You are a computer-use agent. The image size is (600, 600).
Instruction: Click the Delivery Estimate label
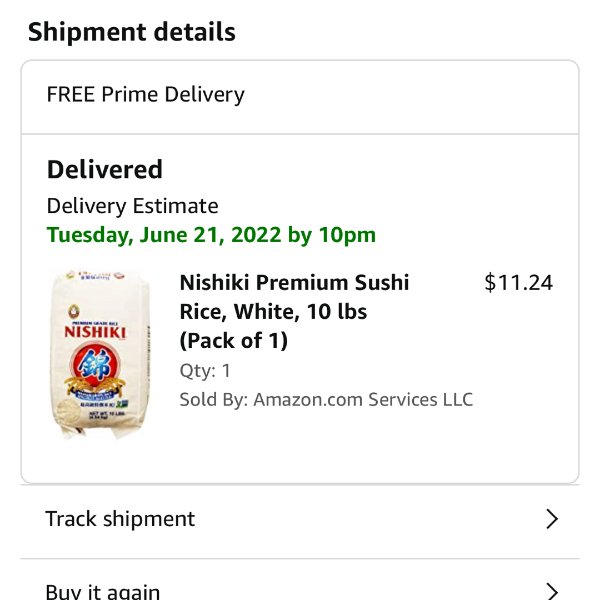click(x=132, y=206)
